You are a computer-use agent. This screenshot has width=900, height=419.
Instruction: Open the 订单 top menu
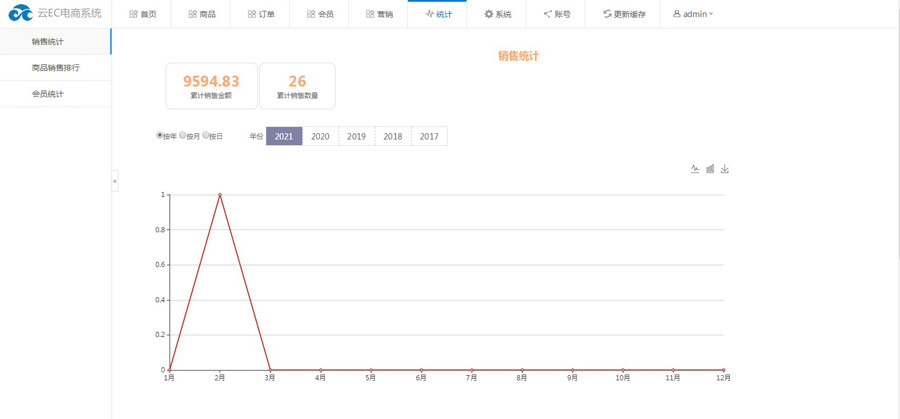[x=260, y=14]
